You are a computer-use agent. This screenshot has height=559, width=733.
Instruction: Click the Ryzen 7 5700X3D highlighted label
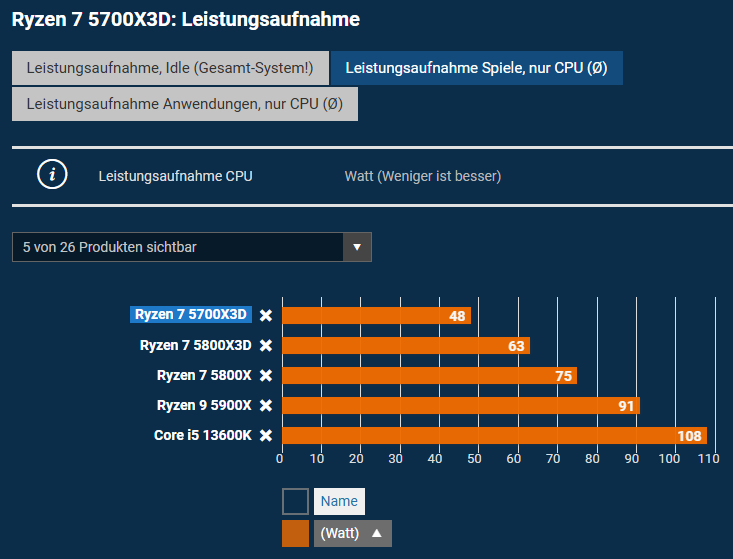[191, 315]
